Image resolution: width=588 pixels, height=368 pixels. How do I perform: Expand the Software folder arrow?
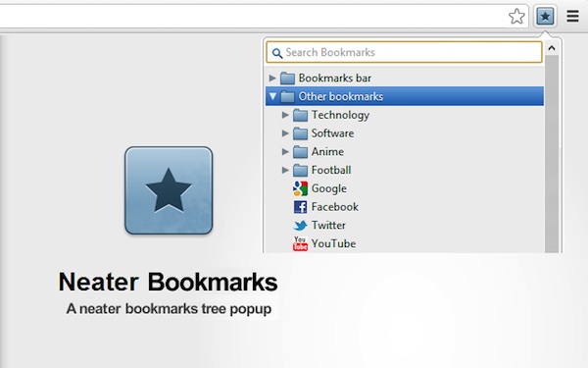[x=285, y=133]
